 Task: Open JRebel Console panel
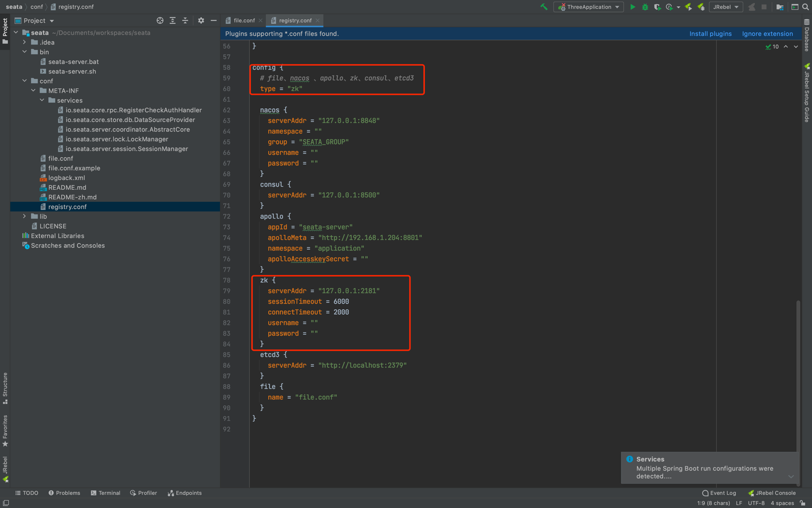click(772, 493)
